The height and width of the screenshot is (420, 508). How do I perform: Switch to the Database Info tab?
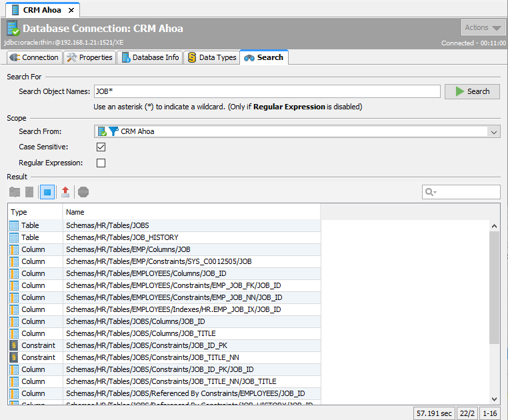(x=149, y=57)
